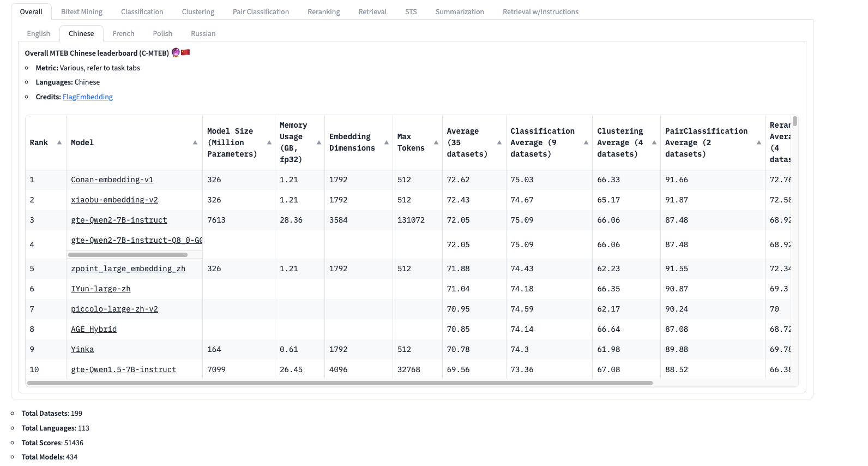Open gte-Qwen1.5-7B-instruct model link

[x=124, y=369]
